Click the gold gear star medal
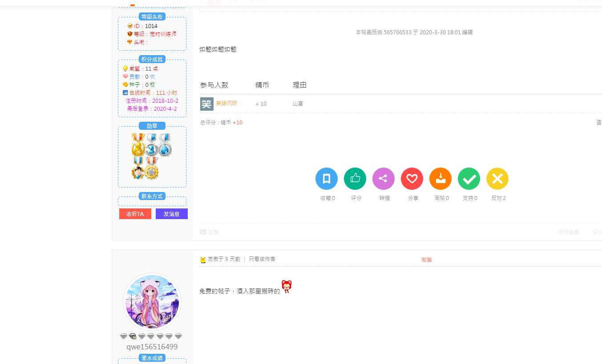The image size is (602, 364). point(152,168)
